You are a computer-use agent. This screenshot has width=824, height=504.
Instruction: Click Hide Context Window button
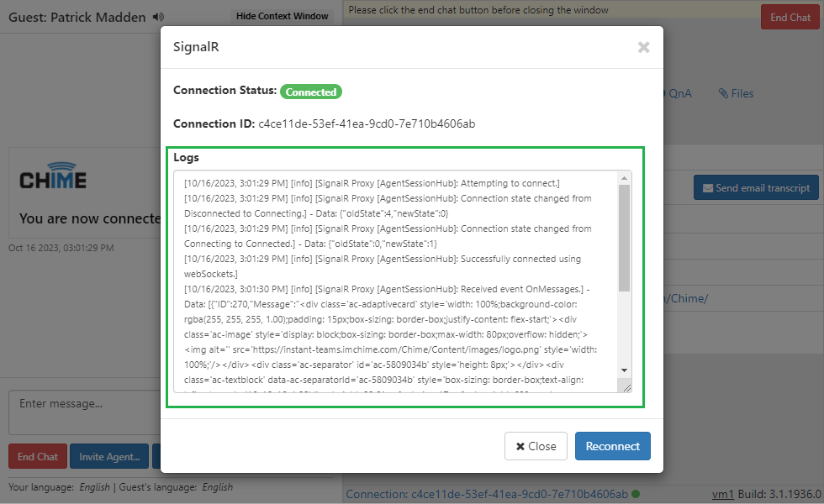point(283,16)
